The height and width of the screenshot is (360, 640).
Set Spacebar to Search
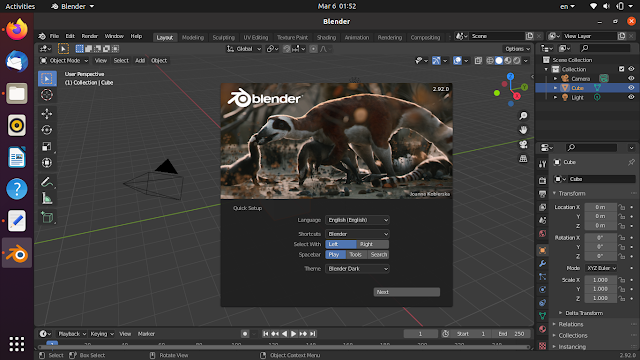(378, 254)
